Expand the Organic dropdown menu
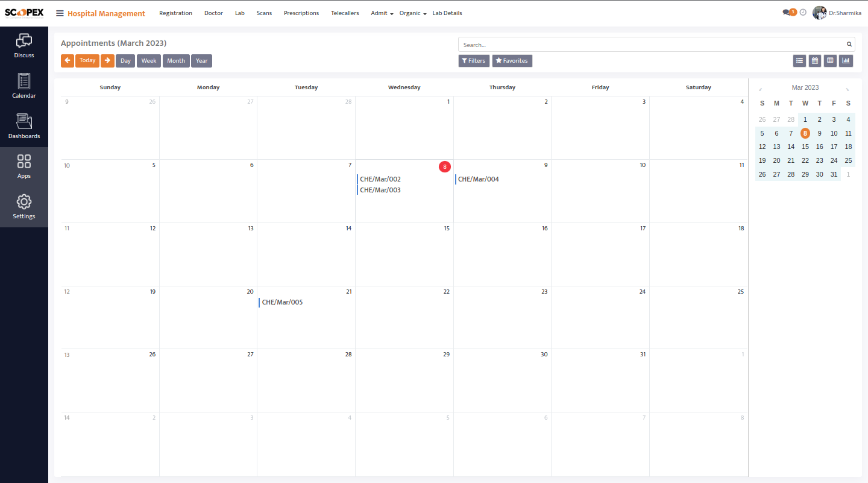The width and height of the screenshot is (868, 483). point(413,13)
